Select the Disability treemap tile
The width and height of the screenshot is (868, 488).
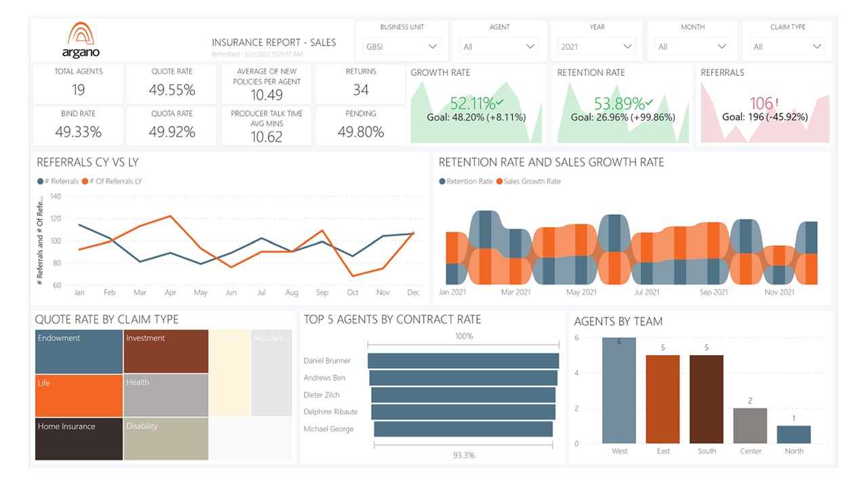(166, 439)
